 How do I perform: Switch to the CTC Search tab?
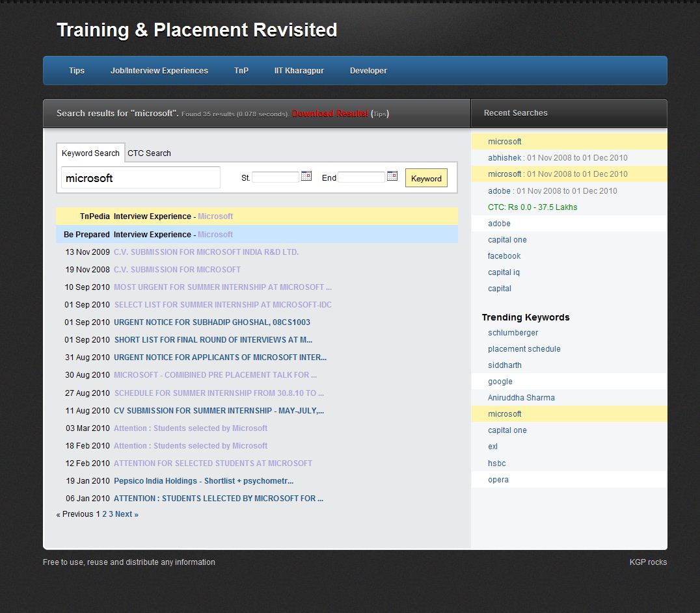point(149,153)
